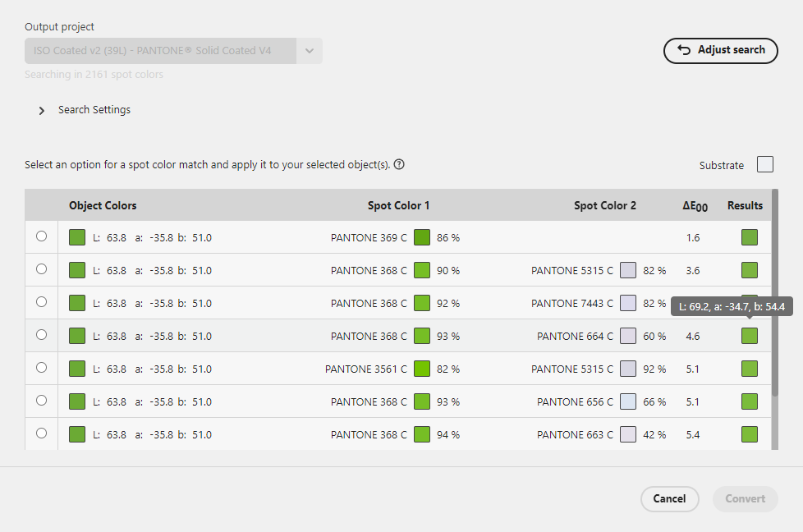Click the PANTONE 656 C light blue swatch

point(628,401)
